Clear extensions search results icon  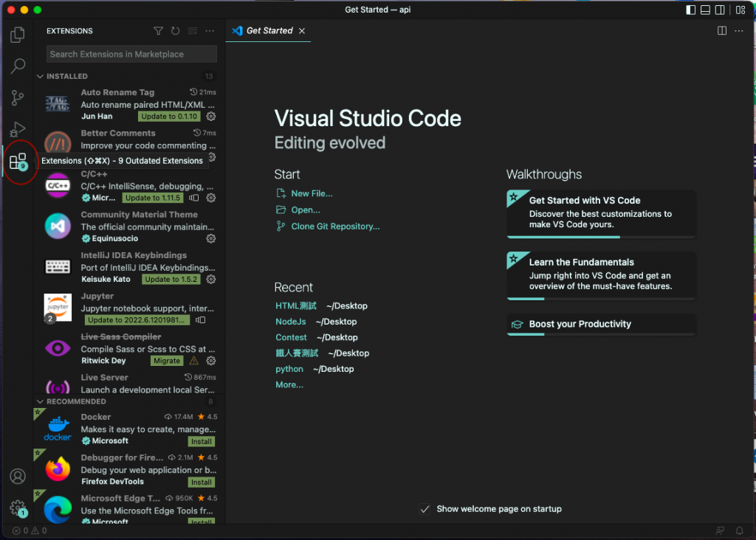pyautogui.click(x=193, y=31)
